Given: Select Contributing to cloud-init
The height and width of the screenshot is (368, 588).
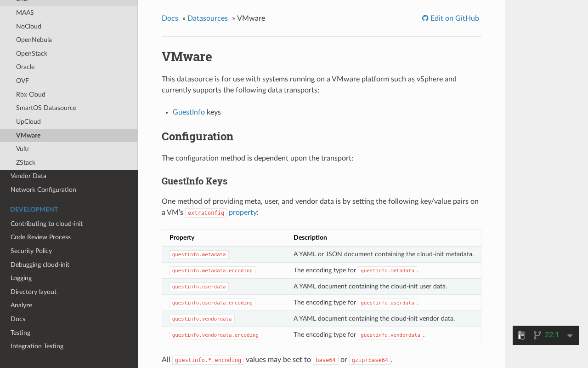Looking at the screenshot, I should click(x=46, y=224).
